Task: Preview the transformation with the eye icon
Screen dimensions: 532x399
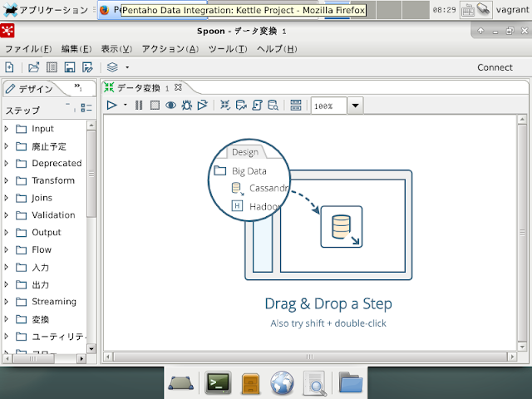Action: tap(170, 106)
